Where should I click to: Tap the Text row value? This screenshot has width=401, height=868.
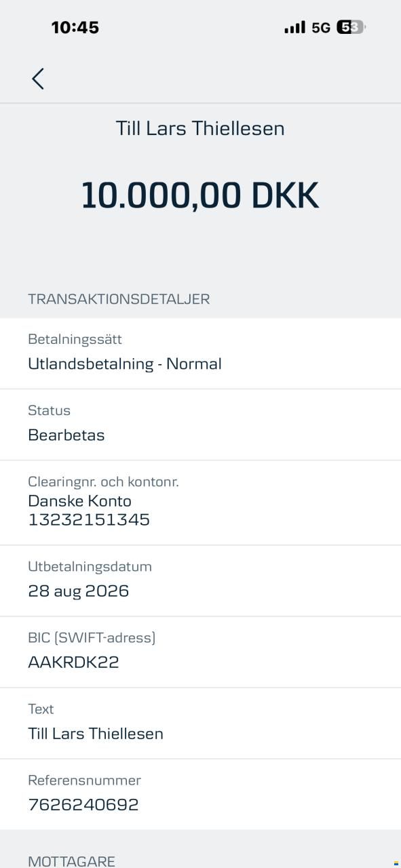[96, 734]
